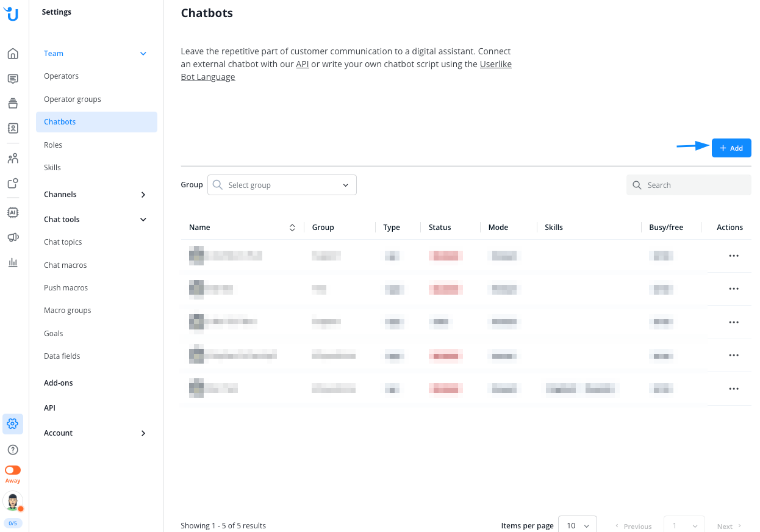
Task: Open the help question mark icon
Action: (13, 450)
